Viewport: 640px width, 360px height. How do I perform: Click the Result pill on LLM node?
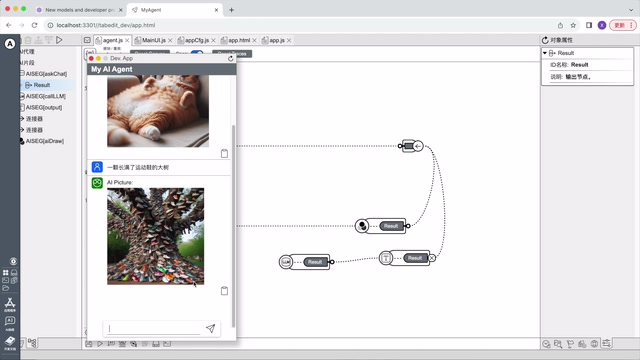pyautogui.click(x=315, y=262)
